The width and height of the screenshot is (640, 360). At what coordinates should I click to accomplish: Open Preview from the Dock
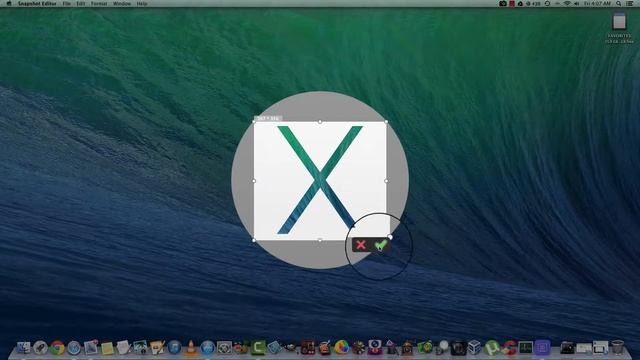[x=140, y=348]
